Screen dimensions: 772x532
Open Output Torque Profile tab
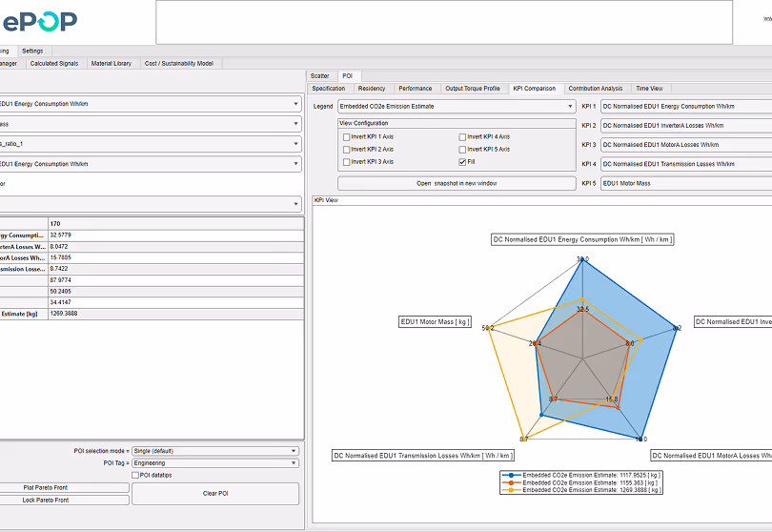tap(473, 88)
